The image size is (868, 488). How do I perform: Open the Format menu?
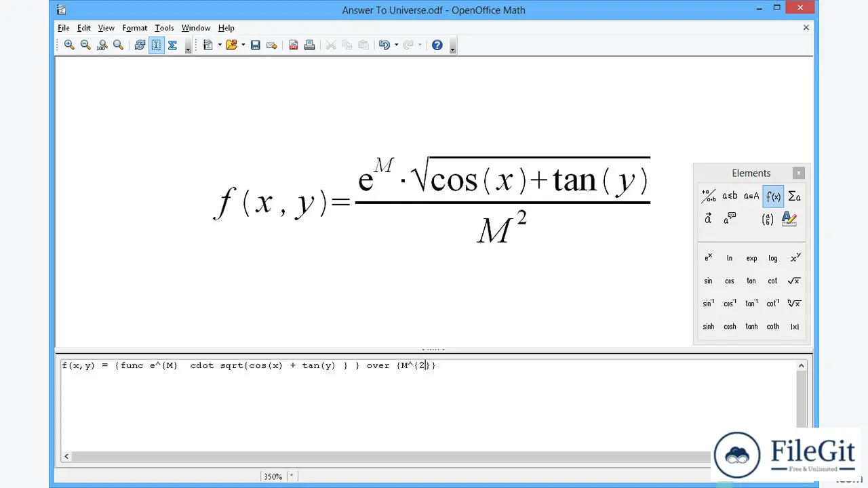click(135, 28)
